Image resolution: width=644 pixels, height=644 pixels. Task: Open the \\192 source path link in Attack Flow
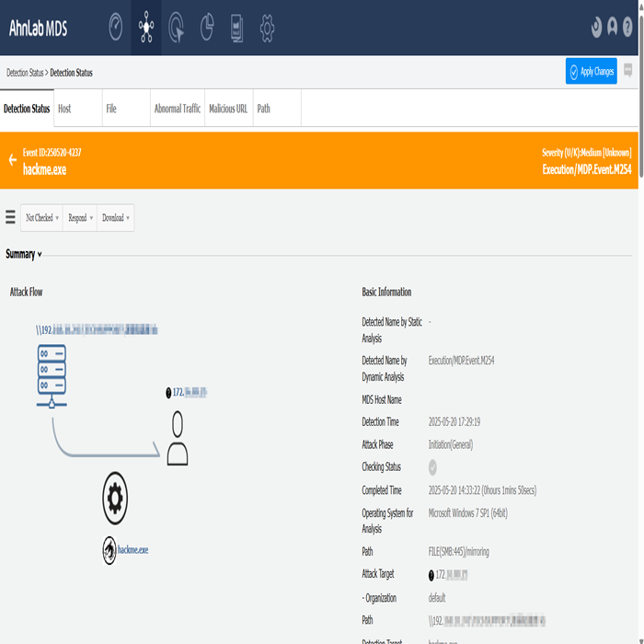[x=97, y=329]
